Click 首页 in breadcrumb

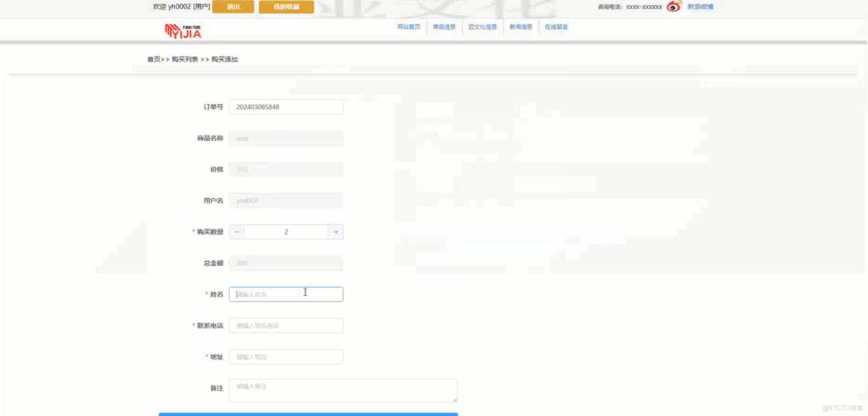click(153, 59)
